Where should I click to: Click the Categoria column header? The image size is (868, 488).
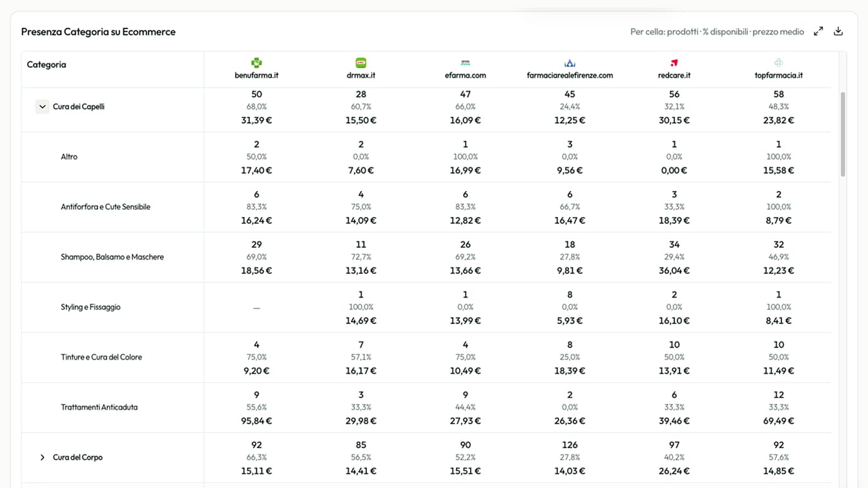46,65
